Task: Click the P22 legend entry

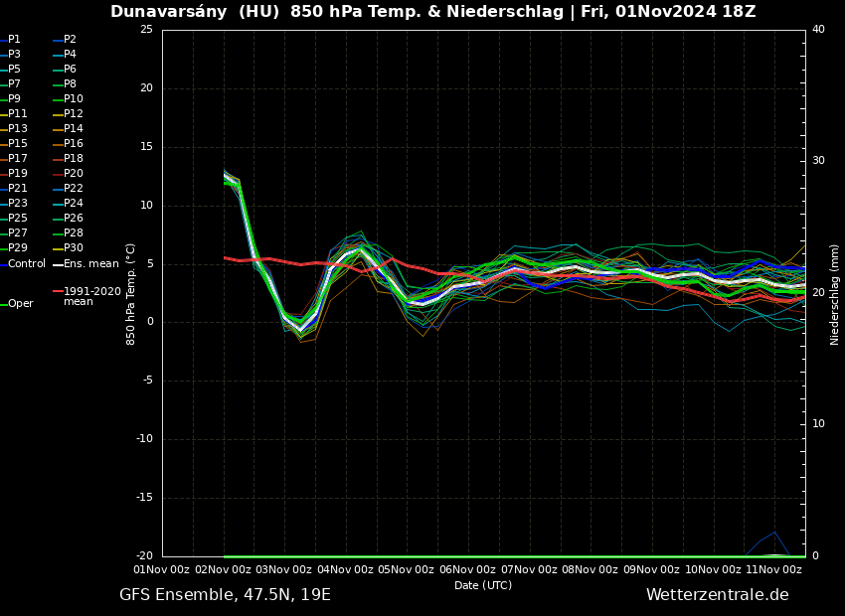Action: coord(73,189)
